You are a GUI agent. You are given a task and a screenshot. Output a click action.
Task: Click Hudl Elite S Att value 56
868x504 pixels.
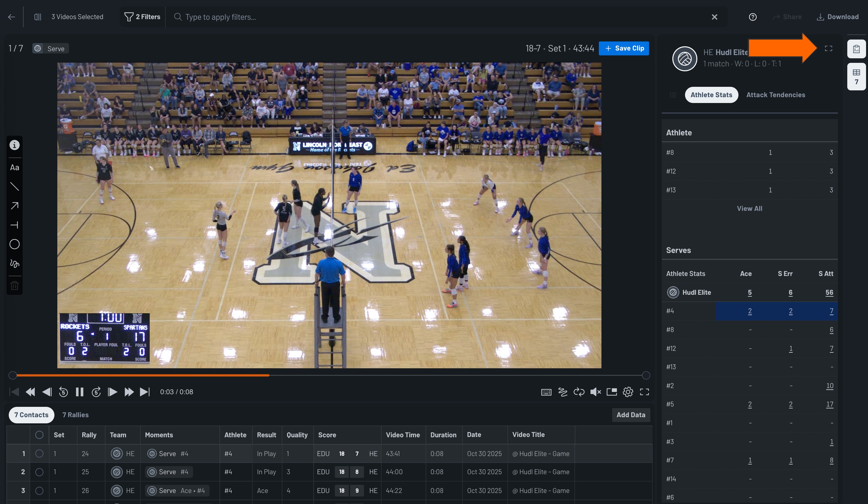[829, 292]
